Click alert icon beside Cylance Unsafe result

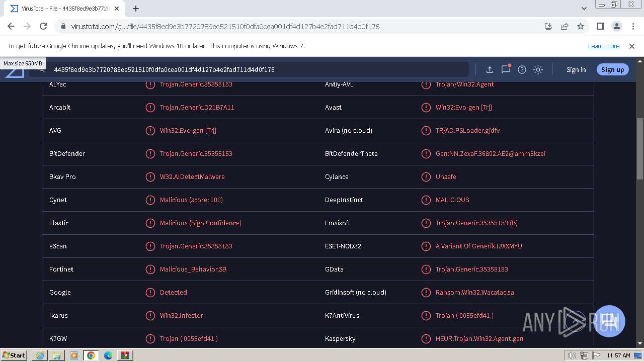pos(426,176)
